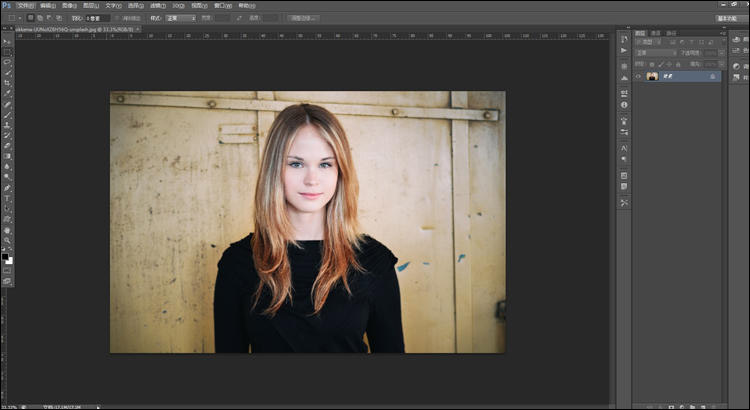Open the Paragraph panel icon
Viewport: 750px width, 410px height.
click(624, 159)
